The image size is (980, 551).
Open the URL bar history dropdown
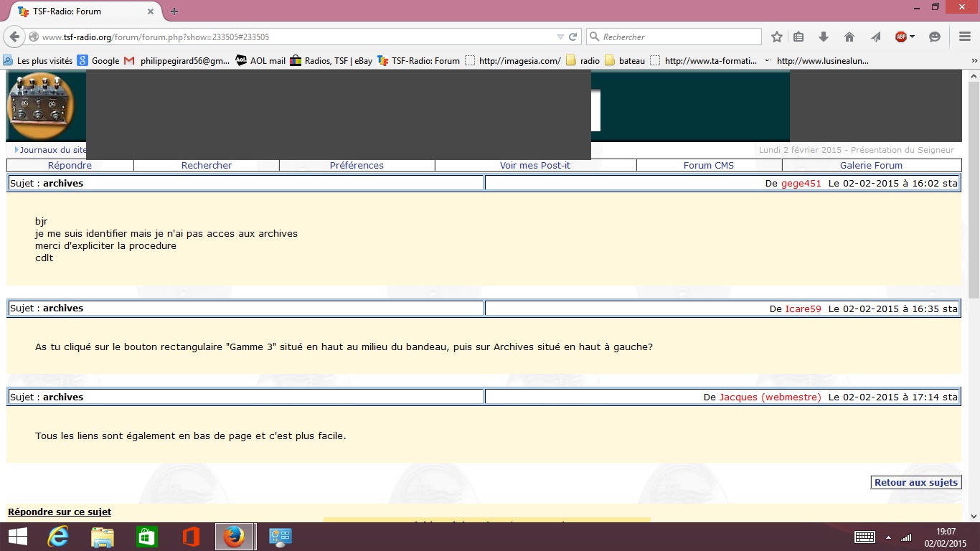pos(560,37)
